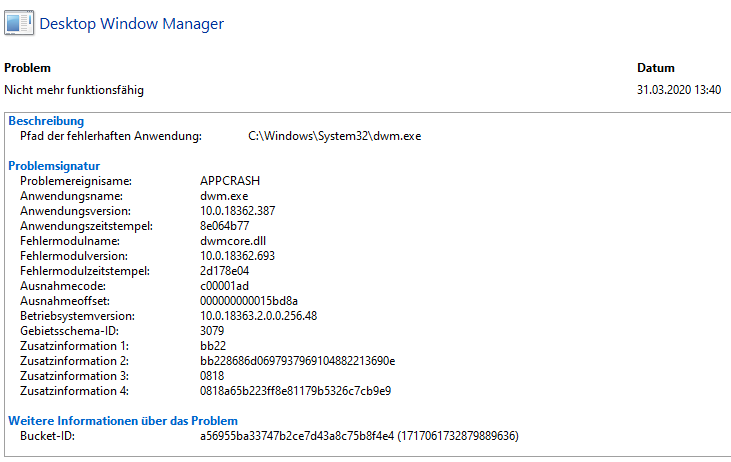The height and width of the screenshot is (462, 731).
Task: Select the value bb22
Action: coord(213,346)
